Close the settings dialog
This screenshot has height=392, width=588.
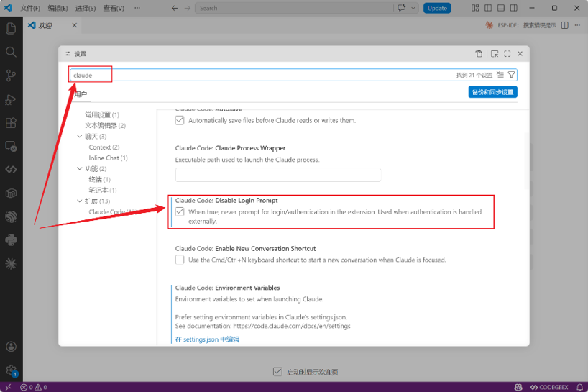[x=520, y=54]
